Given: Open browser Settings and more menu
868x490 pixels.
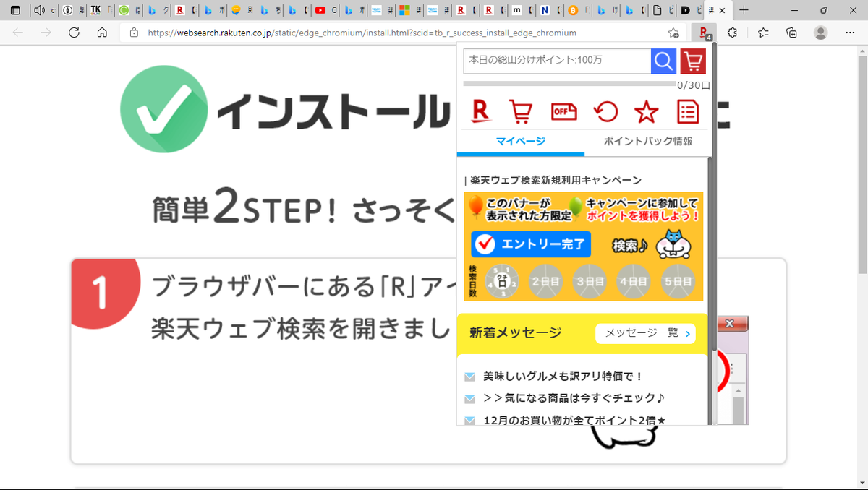Looking at the screenshot, I should (850, 33).
